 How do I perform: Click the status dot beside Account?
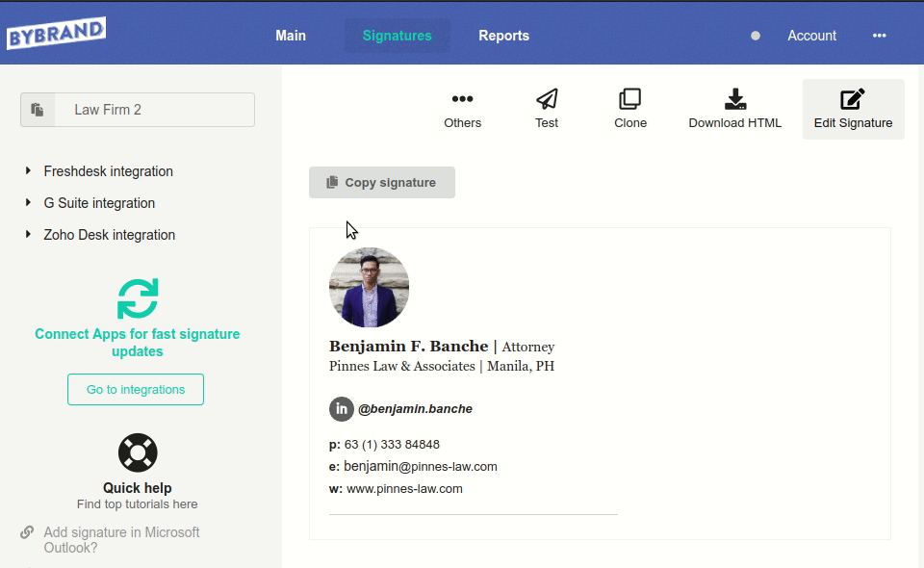756,36
